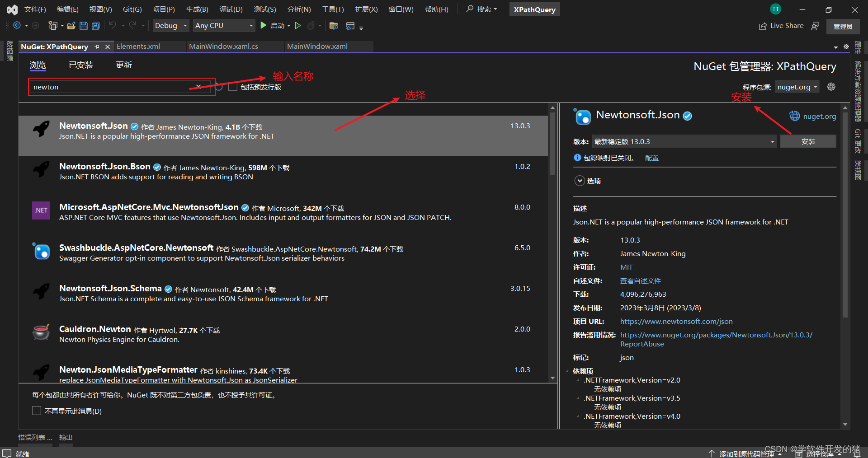
Task: Open the MIT license link
Action: [x=626, y=267]
